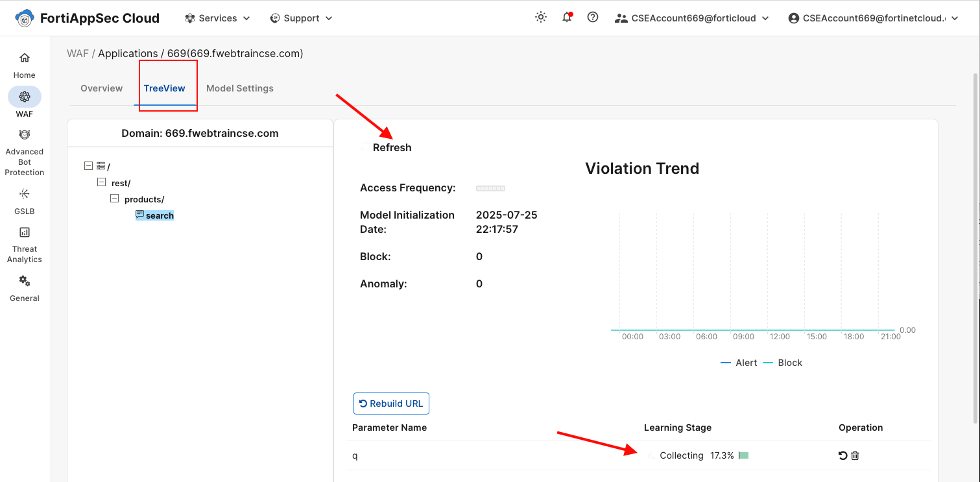Click the Block: count label
This screenshot has width=980, height=482.
[x=376, y=256]
